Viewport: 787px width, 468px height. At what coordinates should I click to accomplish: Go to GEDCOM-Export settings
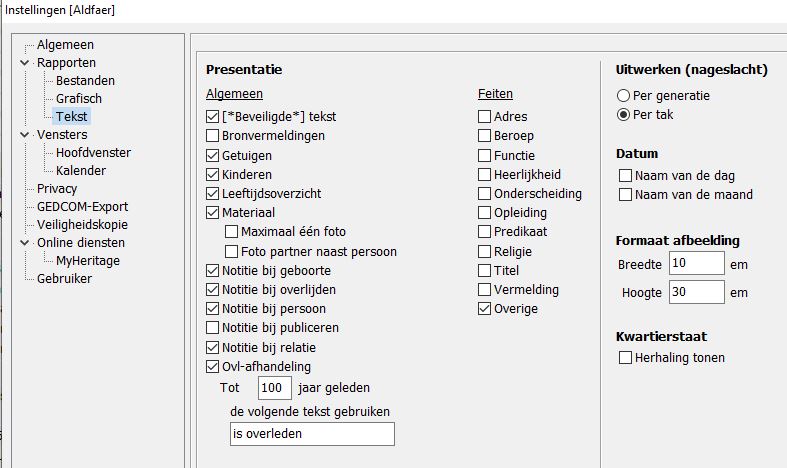tap(82, 207)
